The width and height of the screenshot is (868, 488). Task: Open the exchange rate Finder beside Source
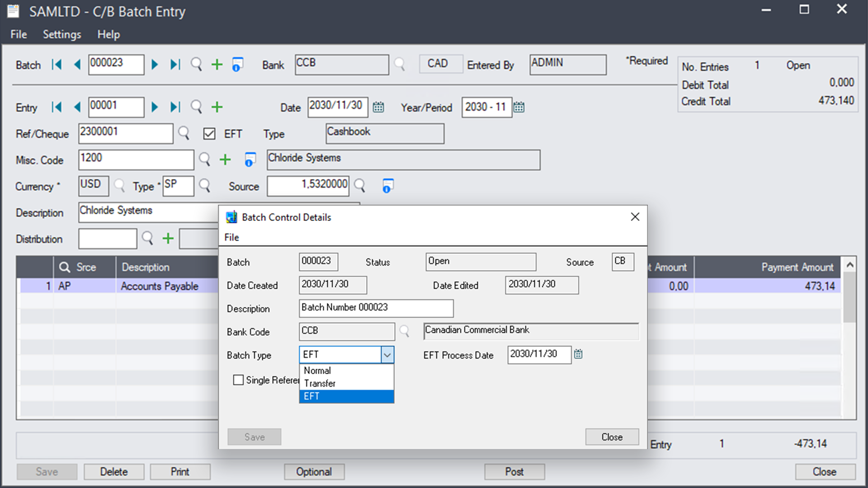359,186
